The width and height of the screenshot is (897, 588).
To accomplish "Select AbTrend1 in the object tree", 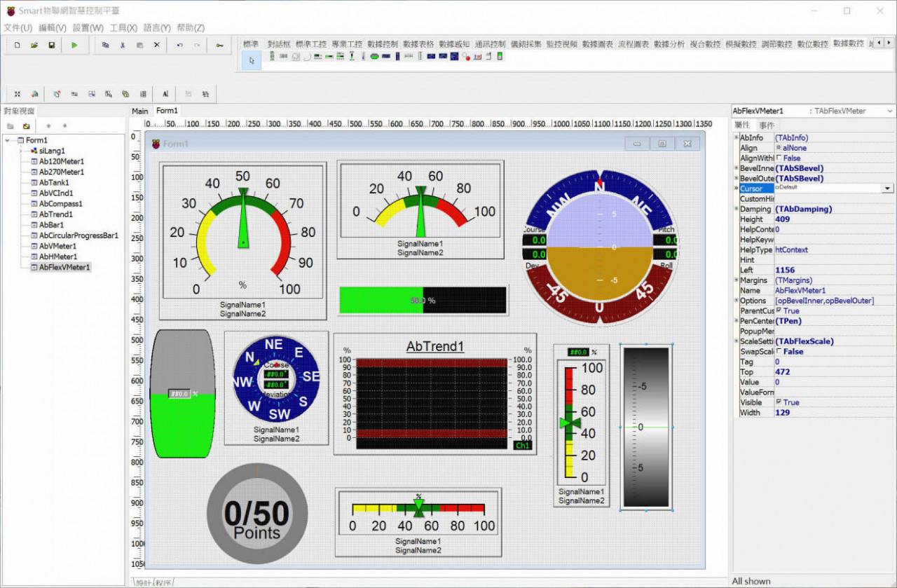I will (55, 214).
